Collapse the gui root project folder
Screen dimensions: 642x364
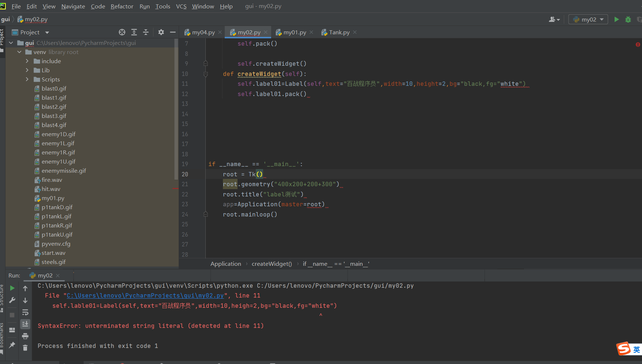pyautogui.click(x=11, y=43)
